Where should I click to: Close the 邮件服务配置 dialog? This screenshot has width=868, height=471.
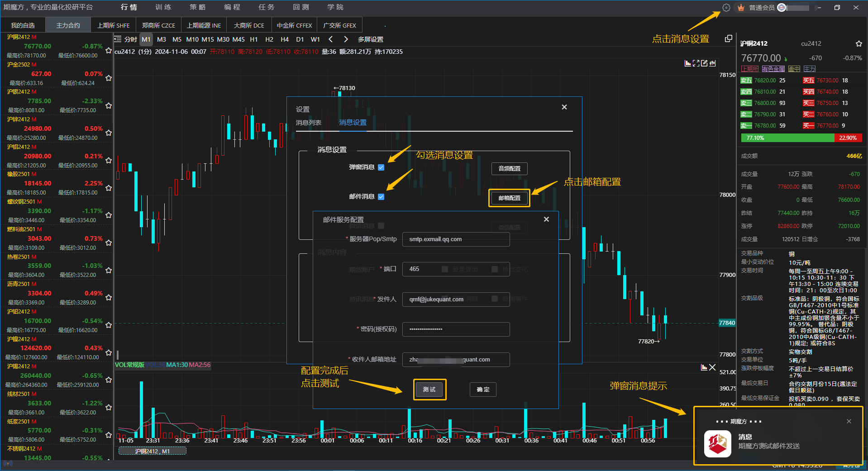pos(546,219)
